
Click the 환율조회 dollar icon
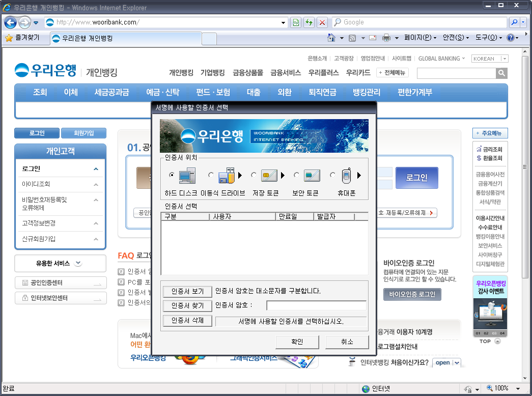pos(479,158)
